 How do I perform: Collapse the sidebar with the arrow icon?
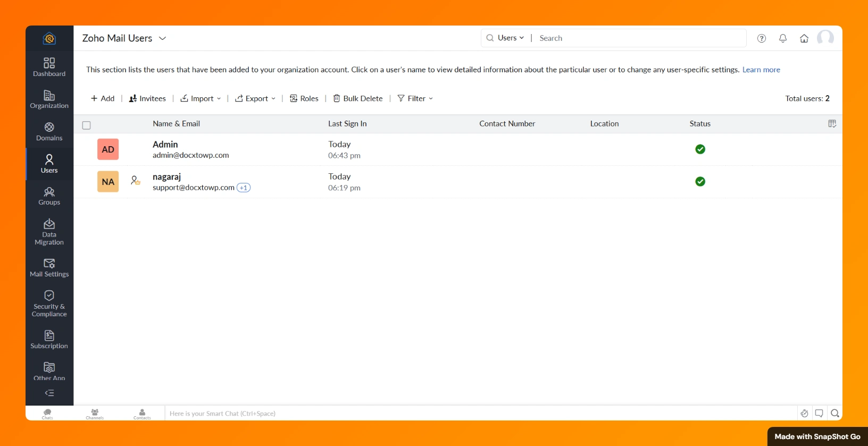(49, 393)
